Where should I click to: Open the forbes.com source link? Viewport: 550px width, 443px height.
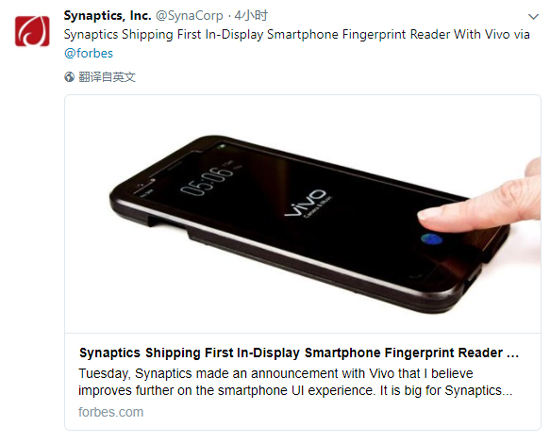click(111, 412)
